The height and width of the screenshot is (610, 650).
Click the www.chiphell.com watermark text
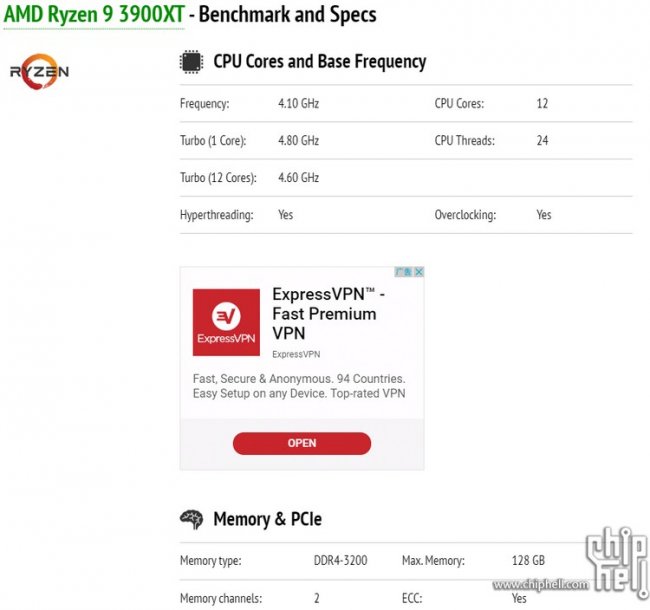point(541,584)
